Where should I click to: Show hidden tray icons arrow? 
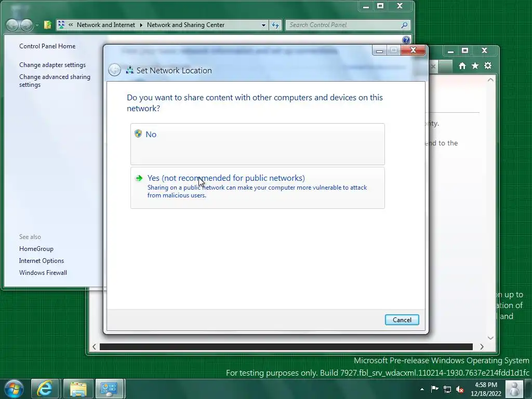click(x=422, y=389)
